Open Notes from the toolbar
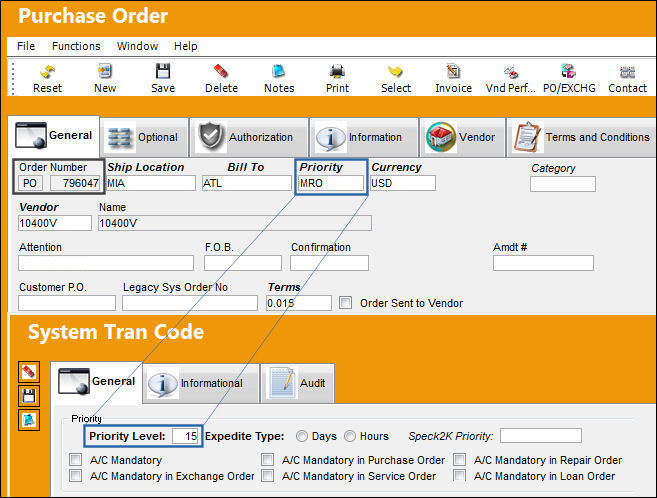 tap(279, 72)
